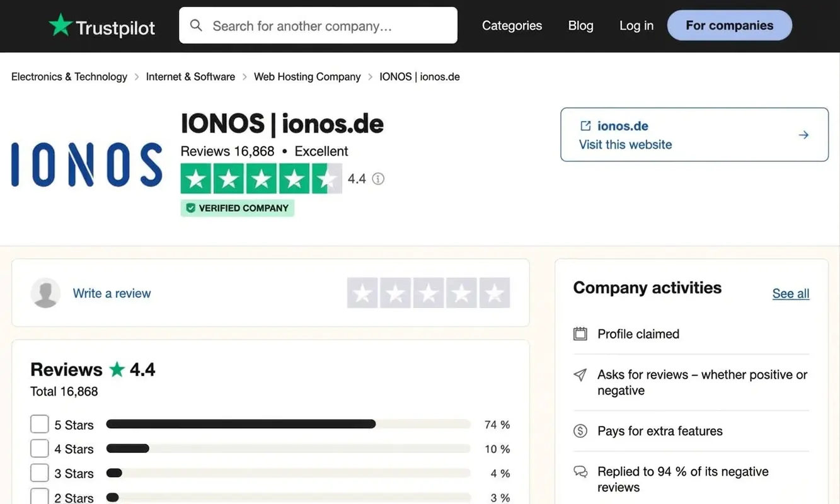Open the See all activities link

point(791,294)
